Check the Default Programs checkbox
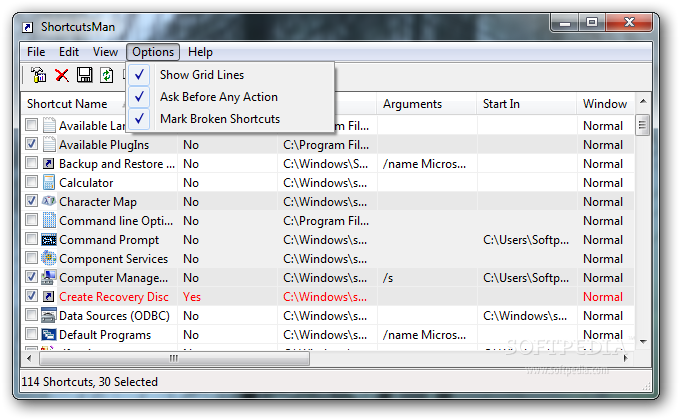680x420 pixels. point(31,334)
